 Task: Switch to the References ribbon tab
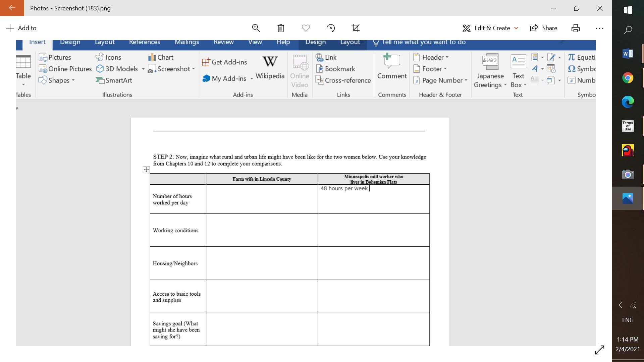[x=144, y=42]
